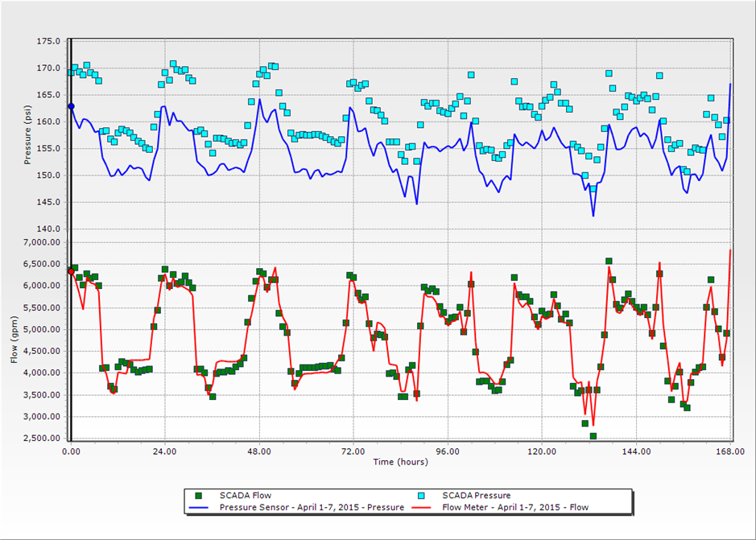The image size is (756, 540).
Task: Click the Time (hours) axis label
Action: point(399,461)
